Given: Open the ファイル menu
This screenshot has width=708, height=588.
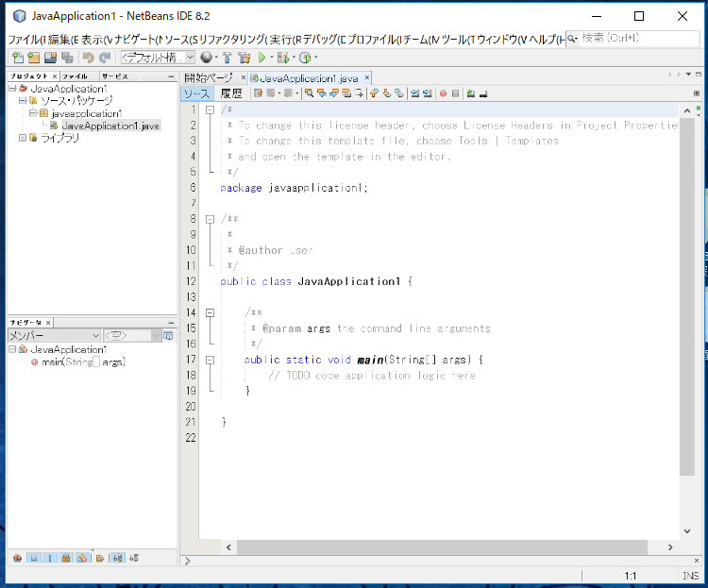Looking at the screenshot, I should click(26, 40).
